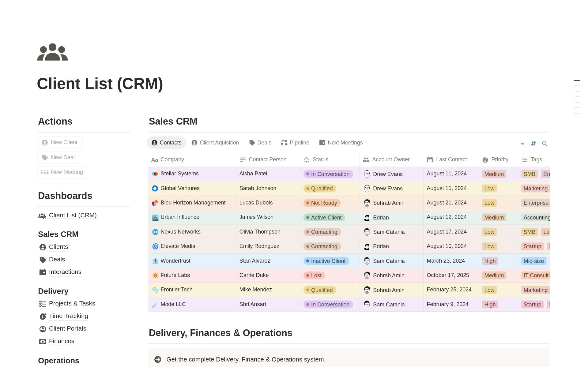Screen dimensions: 588x367
Task: Click the Startup tag in Mode LLC row
Action: click(532, 305)
